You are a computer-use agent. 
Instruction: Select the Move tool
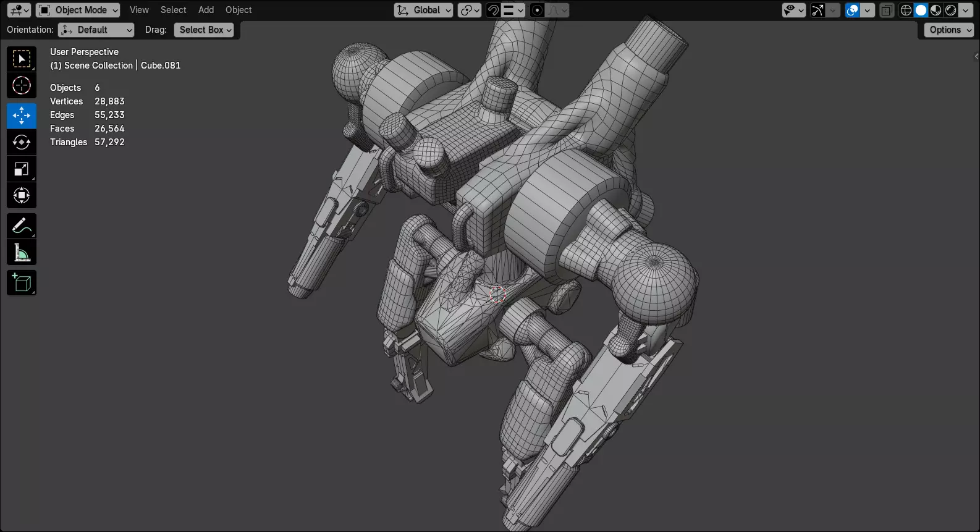click(x=22, y=116)
